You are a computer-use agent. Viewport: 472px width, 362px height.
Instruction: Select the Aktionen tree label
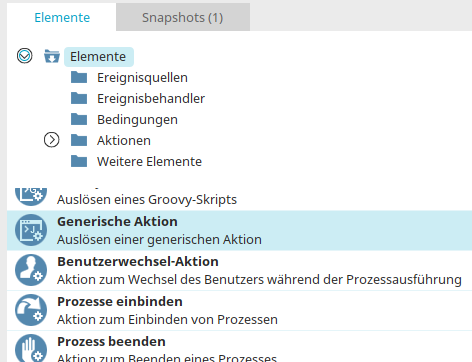124,140
